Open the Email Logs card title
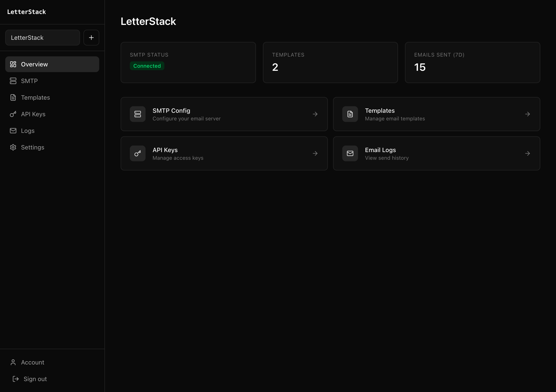The image size is (556, 392). click(x=380, y=150)
